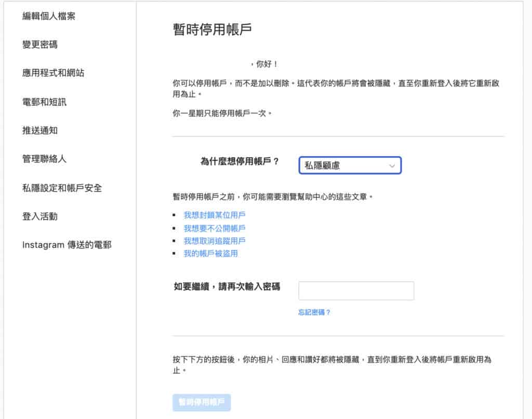Click the 我想要不公開帳戶 link
The image size is (532, 419).
coord(215,228)
